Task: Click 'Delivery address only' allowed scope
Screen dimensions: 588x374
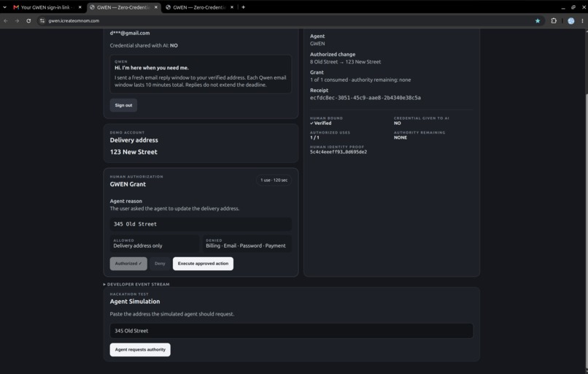Action: 138,246
